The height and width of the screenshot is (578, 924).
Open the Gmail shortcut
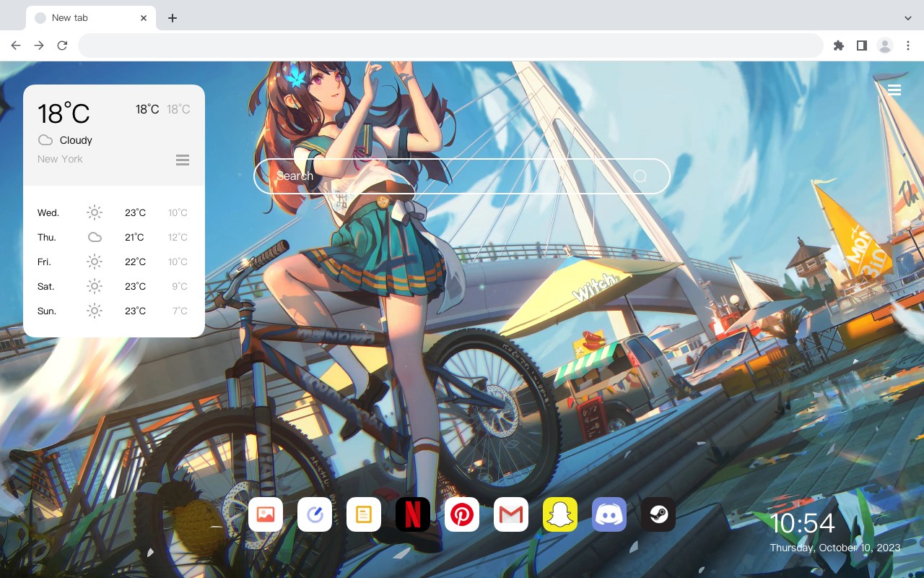click(511, 514)
